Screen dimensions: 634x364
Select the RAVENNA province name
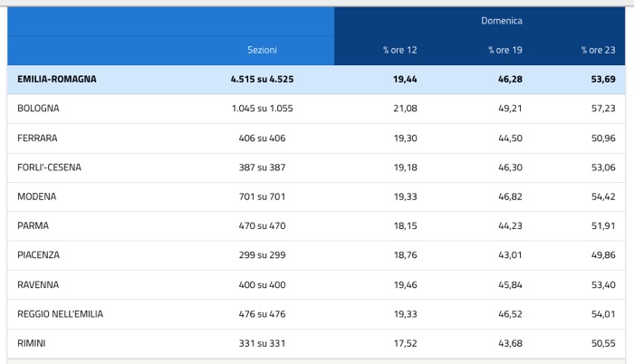38,285
